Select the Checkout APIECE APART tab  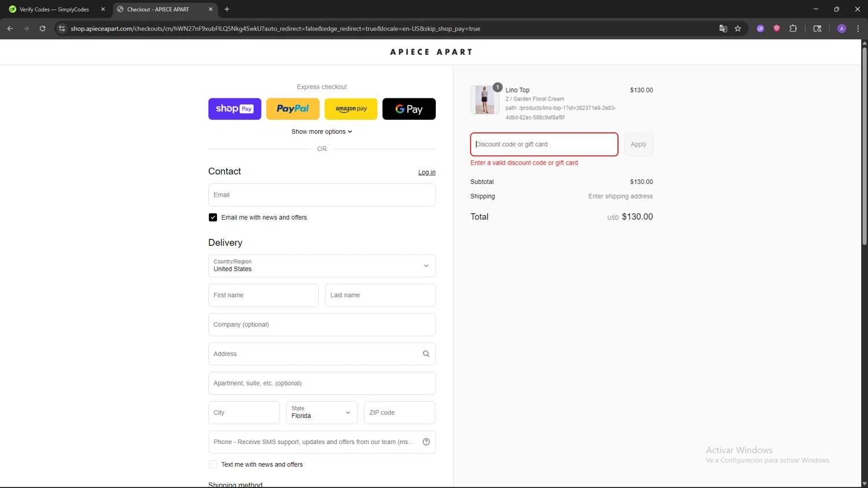(x=164, y=9)
